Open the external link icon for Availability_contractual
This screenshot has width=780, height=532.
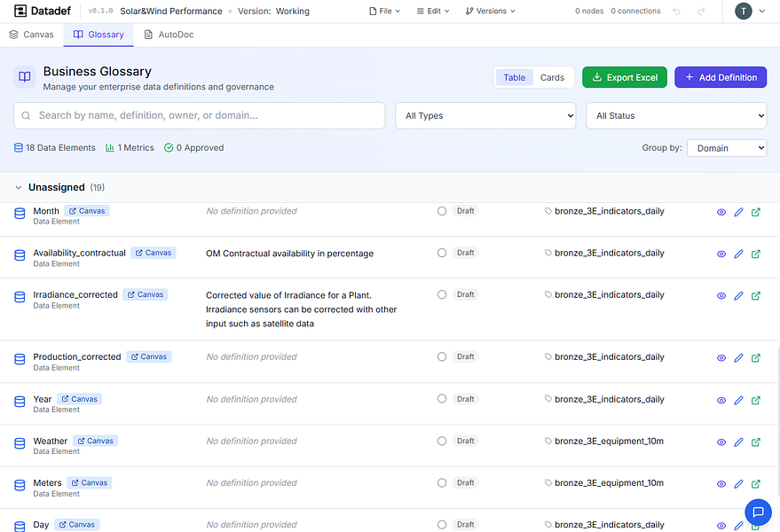click(x=756, y=254)
